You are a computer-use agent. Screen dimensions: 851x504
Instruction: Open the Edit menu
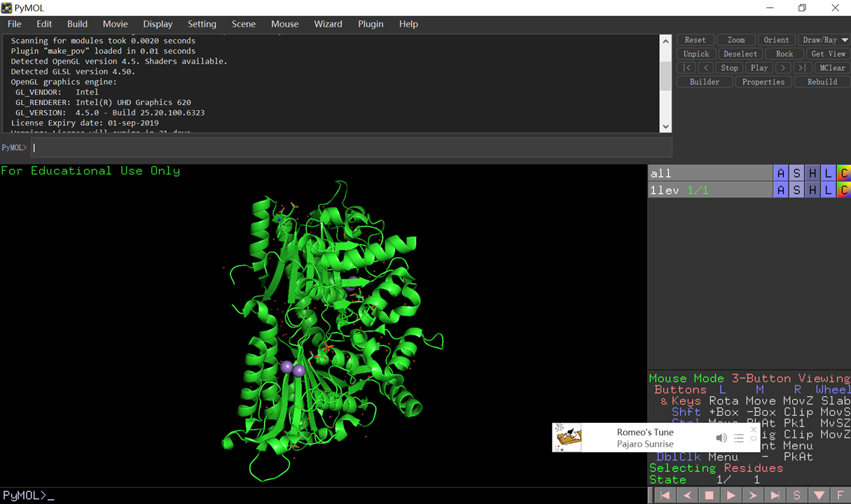click(44, 24)
